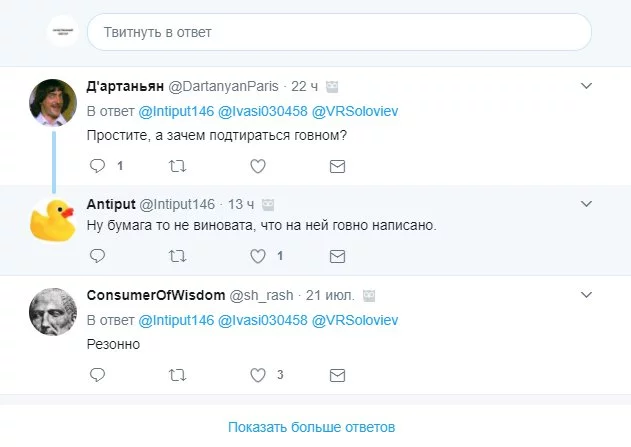The image size is (631, 447).
Task: Retweet Antiput's tweet
Action: point(177,256)
